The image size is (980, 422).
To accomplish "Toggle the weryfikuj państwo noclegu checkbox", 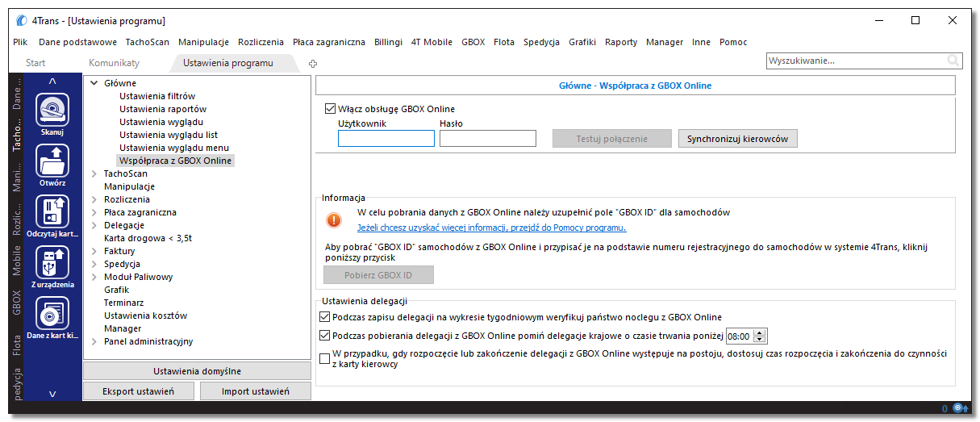I will tap(325, 317).
